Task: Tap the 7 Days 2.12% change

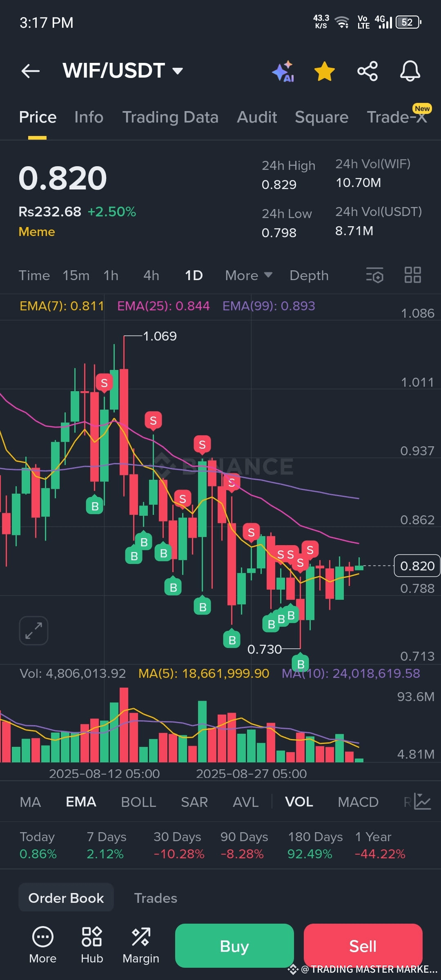Action: coord(106,845)
